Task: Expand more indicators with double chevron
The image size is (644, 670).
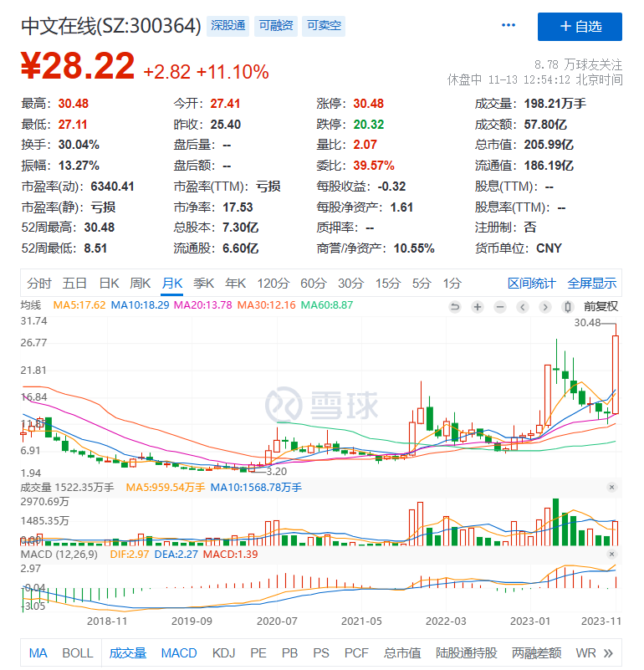Action: tap(608, 653)
